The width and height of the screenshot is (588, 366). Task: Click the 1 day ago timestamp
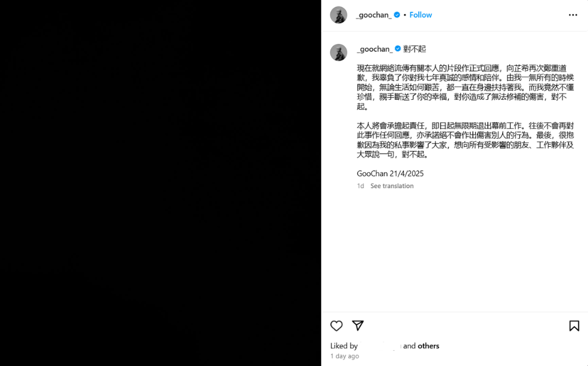345,356
